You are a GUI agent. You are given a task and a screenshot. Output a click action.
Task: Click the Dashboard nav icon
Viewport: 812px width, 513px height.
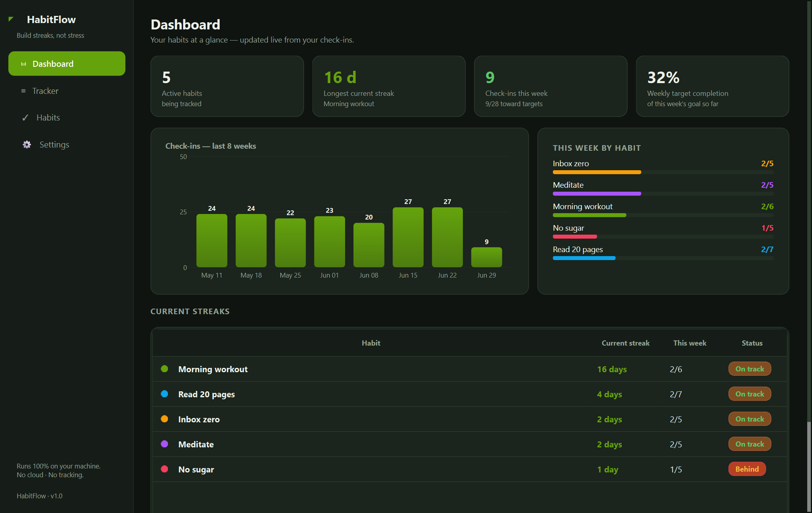23,64
